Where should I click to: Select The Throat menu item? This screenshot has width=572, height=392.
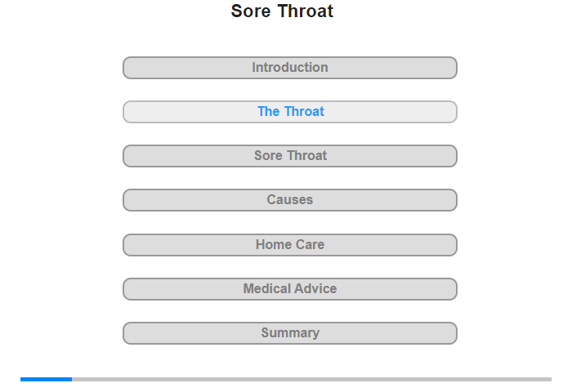click(290, 112)
